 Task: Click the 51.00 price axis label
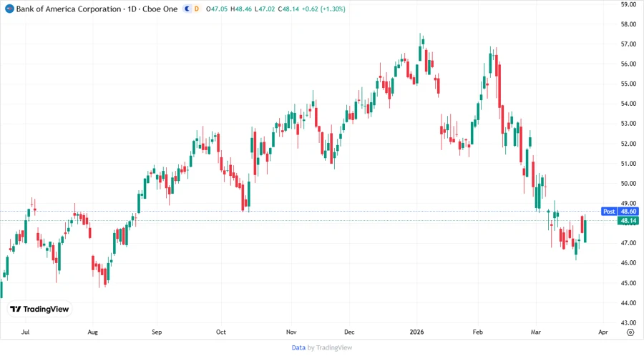click(628, 163)
